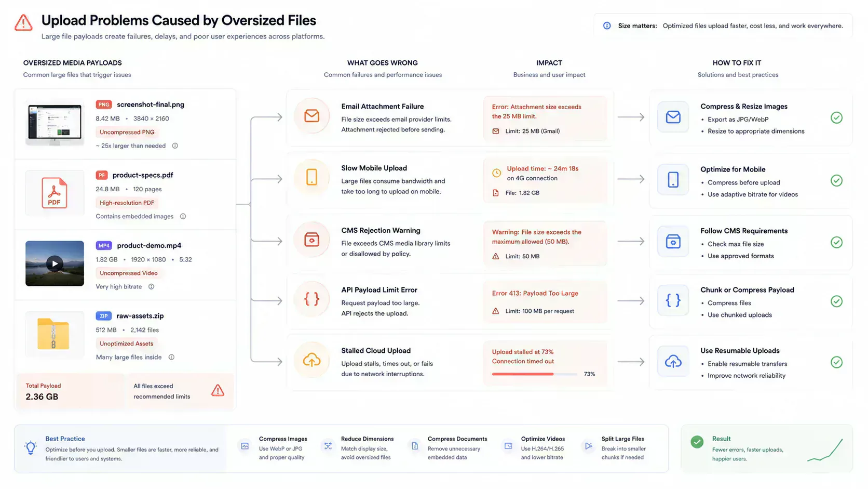Click the Uncompressed PNG tag
Viewport: 868px width, 489px height.
[x=127, y=133]
